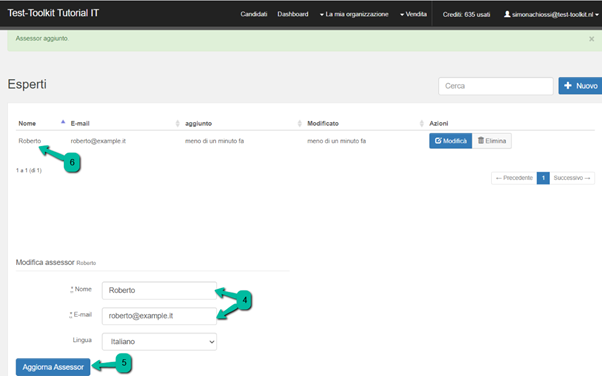Click the user profile icon in navbar
The width and height of the screenshot is (602, 376).
tap(507, 14)
